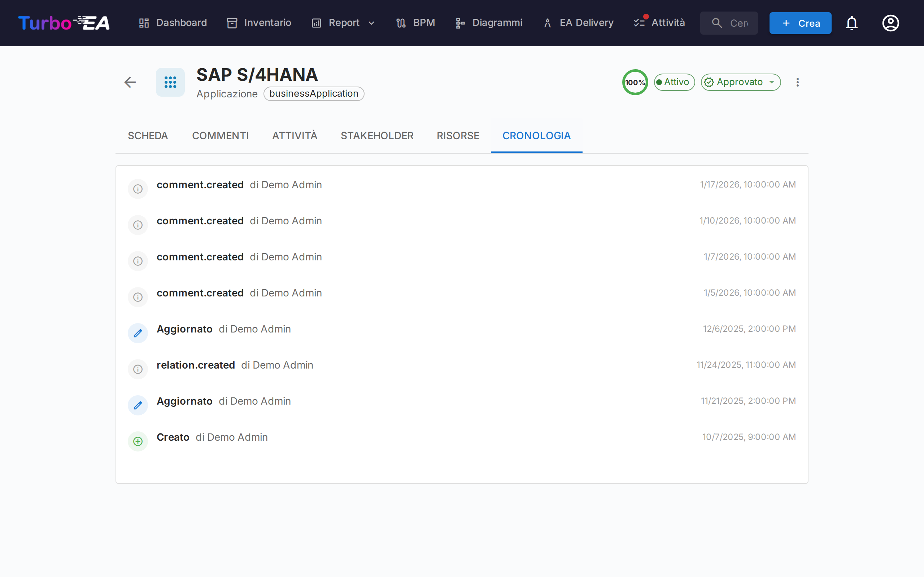Switch to the COMMENTI tab
The image size is (924, 577).
(220, 136)
